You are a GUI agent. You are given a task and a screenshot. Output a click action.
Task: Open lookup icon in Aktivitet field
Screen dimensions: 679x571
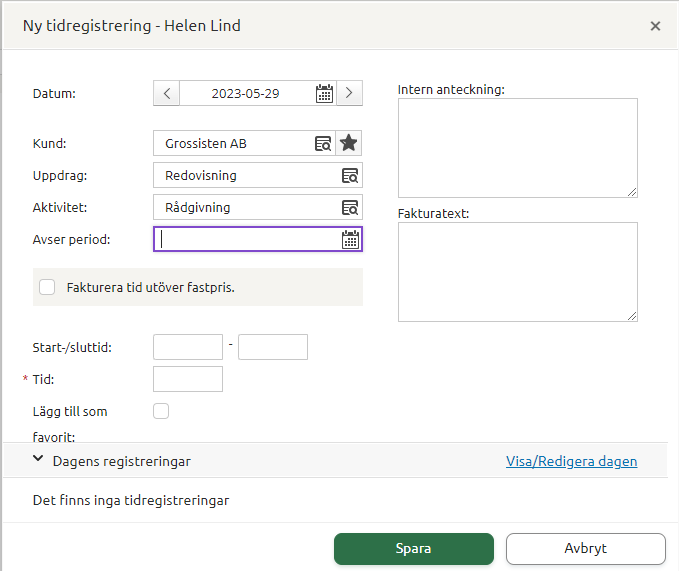(x=350, y=207)
